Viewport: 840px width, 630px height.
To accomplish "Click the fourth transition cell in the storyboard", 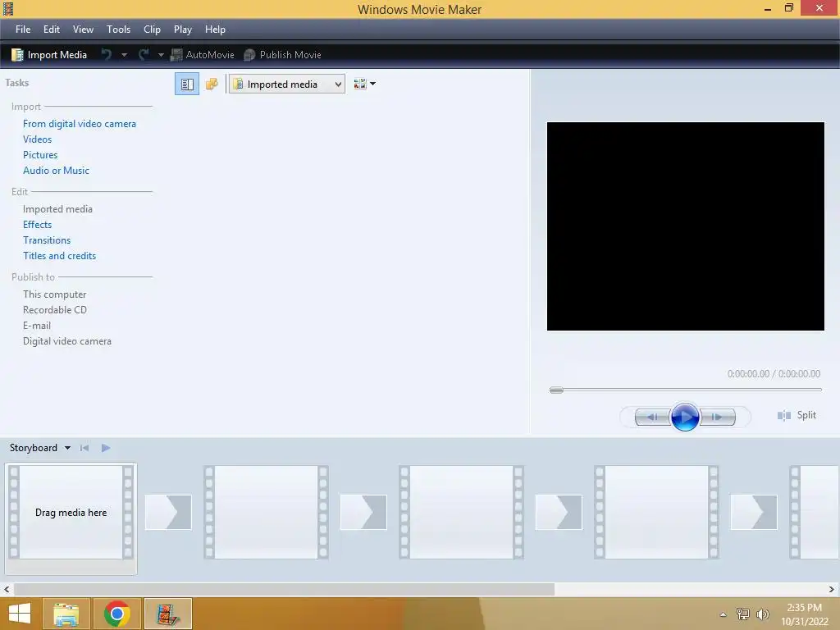I will [x=754, y=512].
